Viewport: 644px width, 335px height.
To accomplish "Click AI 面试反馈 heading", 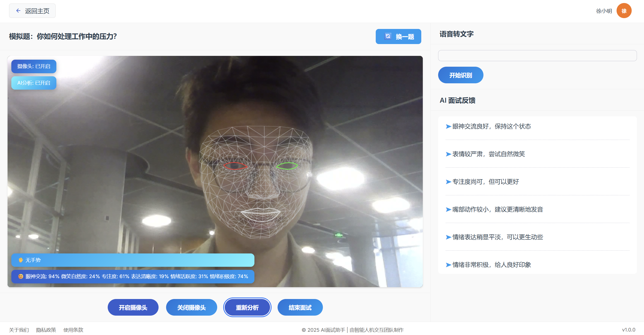I will click(x=457, y=100).
